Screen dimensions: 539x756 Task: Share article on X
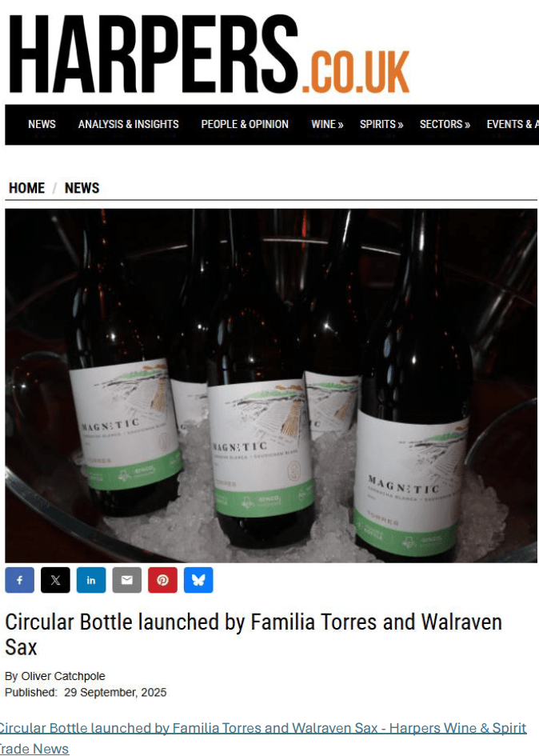pyautogui.click(x=55, y=580)
